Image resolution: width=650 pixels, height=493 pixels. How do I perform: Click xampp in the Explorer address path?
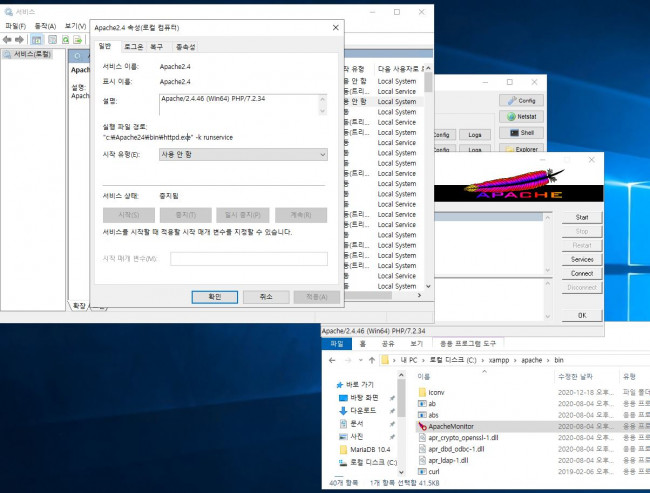click(x=498, y=360)
